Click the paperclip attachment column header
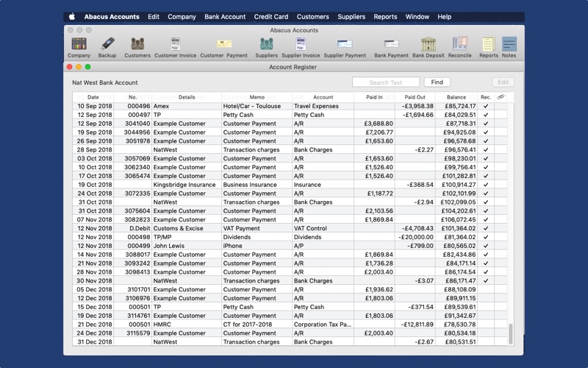 pyautogui.click(x=501, y=97)
